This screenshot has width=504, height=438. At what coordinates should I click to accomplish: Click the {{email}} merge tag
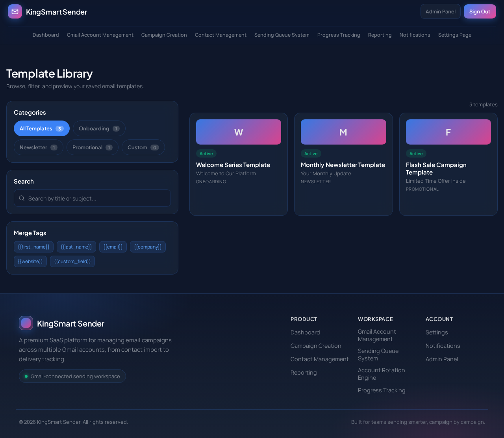tap(113, 247)
